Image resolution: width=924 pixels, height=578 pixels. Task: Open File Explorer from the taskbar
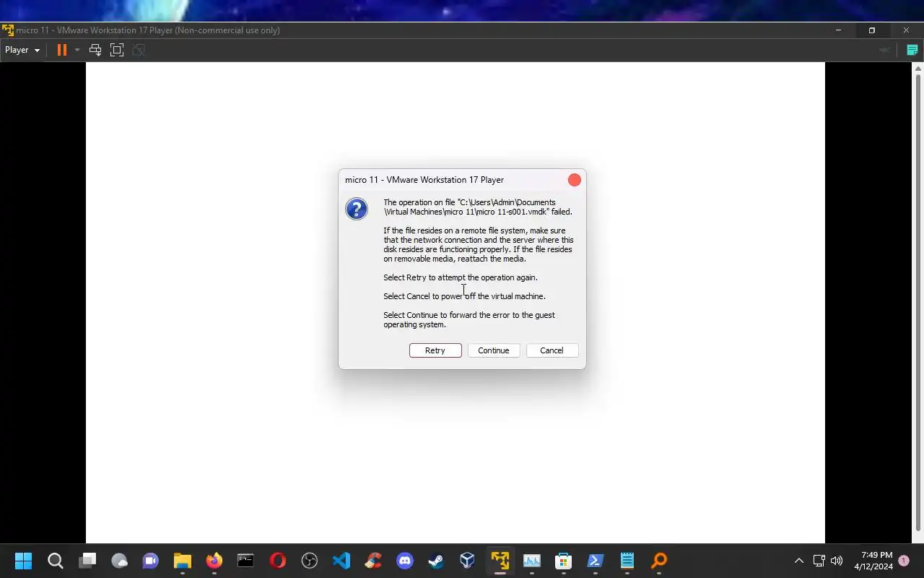click(182, 561)
